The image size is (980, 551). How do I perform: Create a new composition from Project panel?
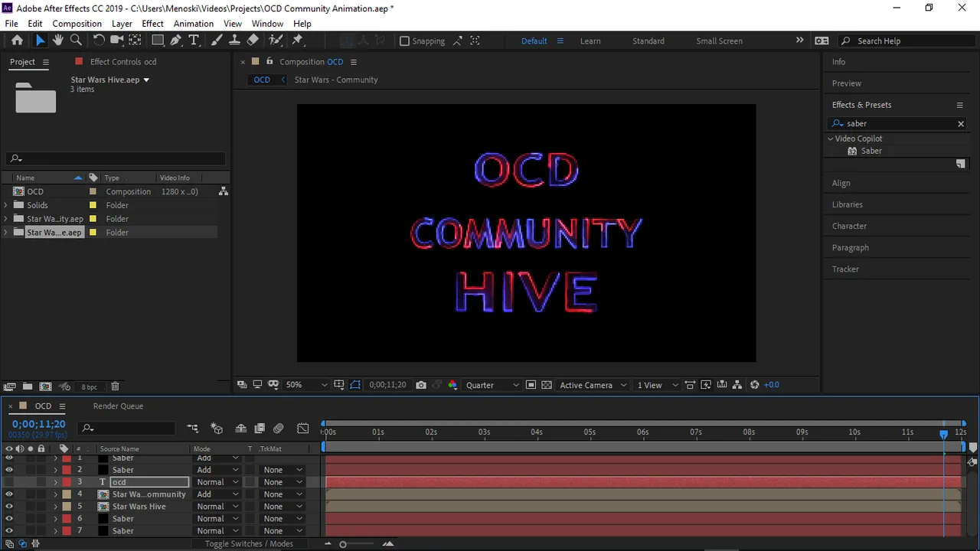[x=45, y=386]
